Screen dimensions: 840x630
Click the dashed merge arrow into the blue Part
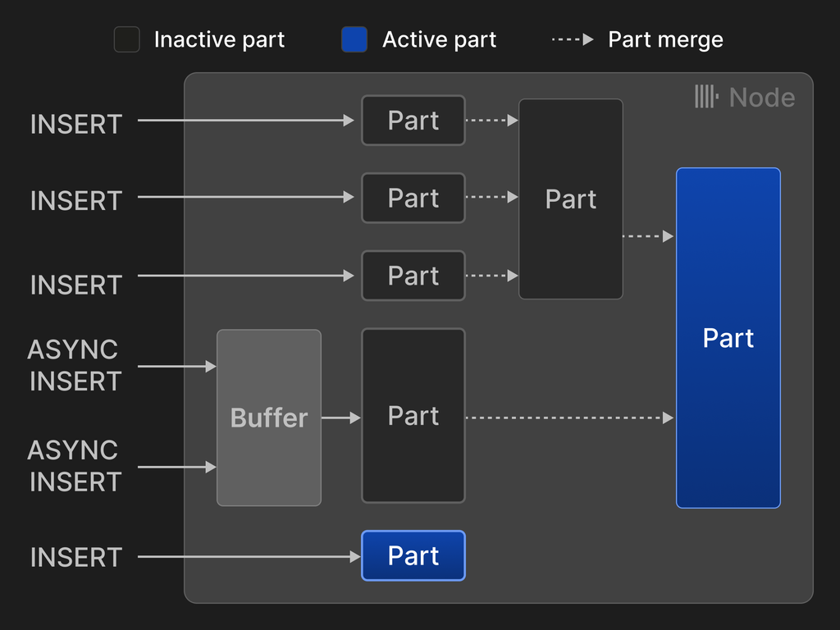click(x=648, y=236)
